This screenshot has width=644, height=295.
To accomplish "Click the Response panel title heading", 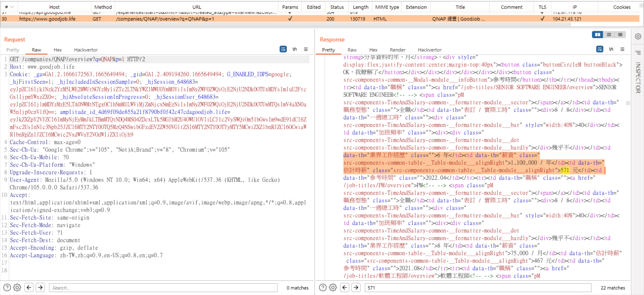I will [332, 40].
